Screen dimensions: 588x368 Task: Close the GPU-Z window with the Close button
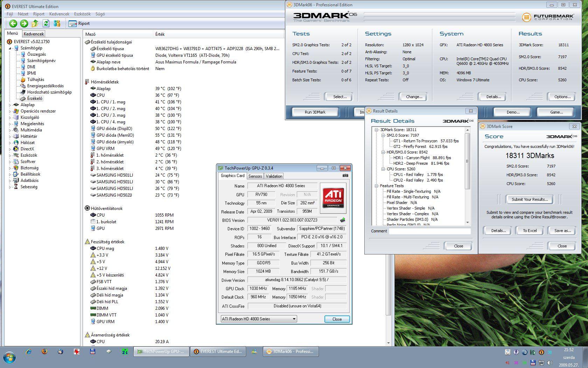pos(337,319)
